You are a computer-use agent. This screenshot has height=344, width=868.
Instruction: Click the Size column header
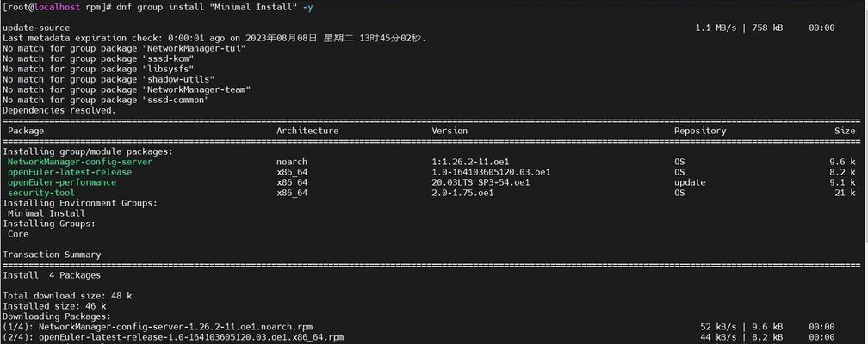click(x=845, y=131)
